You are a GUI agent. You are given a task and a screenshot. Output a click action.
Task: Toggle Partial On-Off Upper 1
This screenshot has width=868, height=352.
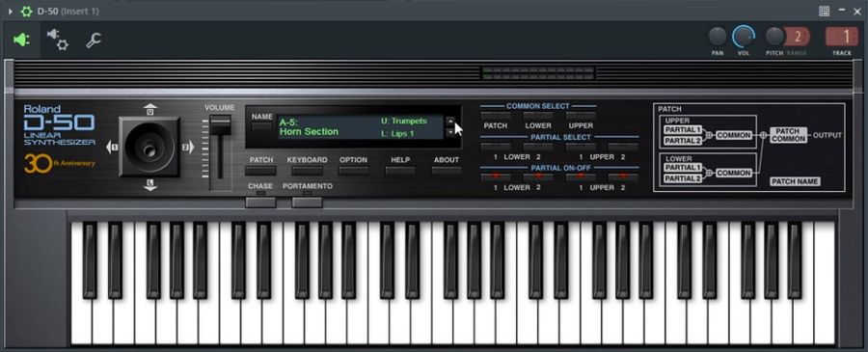pos(581,177)
